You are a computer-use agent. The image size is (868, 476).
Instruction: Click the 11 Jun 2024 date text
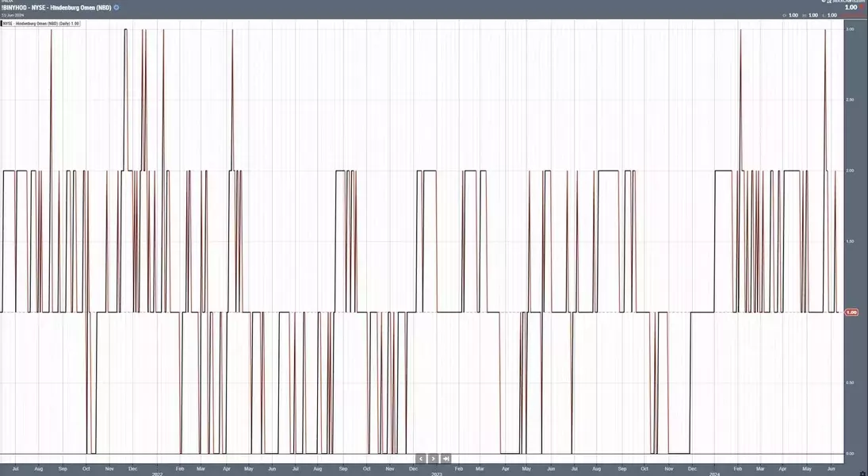[x=12, y=15]
